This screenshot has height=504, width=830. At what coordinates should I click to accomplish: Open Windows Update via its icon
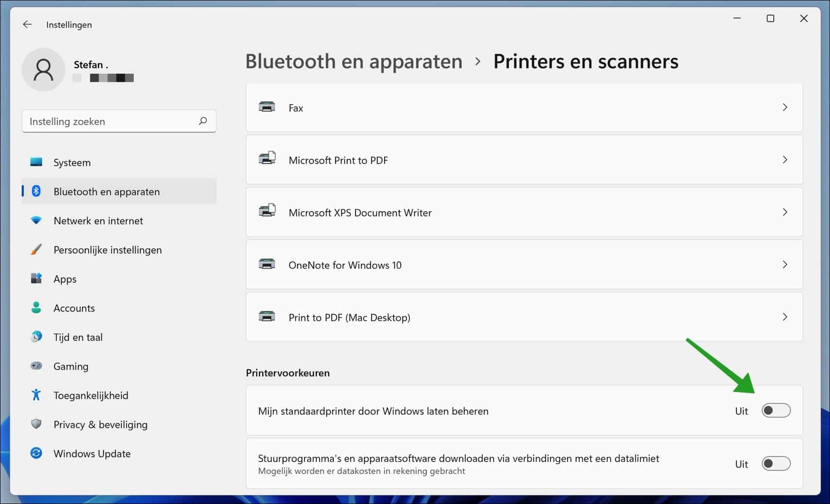(36, 453)
